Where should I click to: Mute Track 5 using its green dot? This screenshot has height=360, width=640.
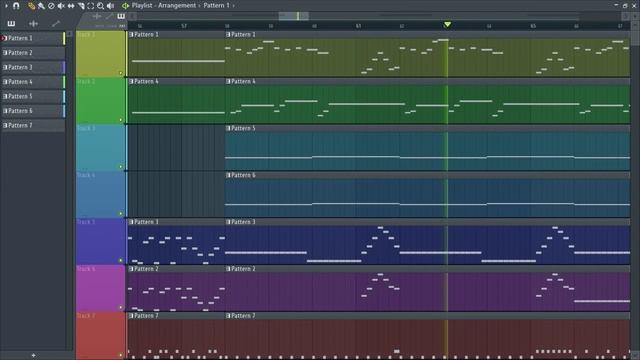pyautogui.click(x=120, y=260)
